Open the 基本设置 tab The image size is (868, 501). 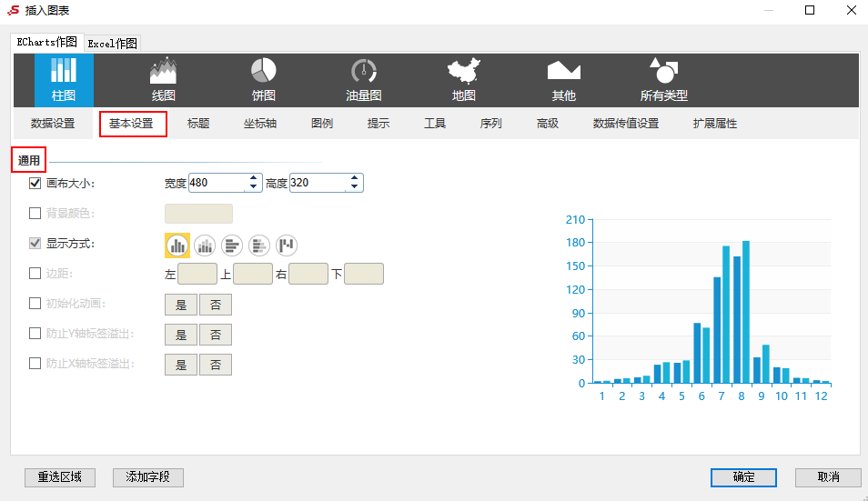click(131, 124)
